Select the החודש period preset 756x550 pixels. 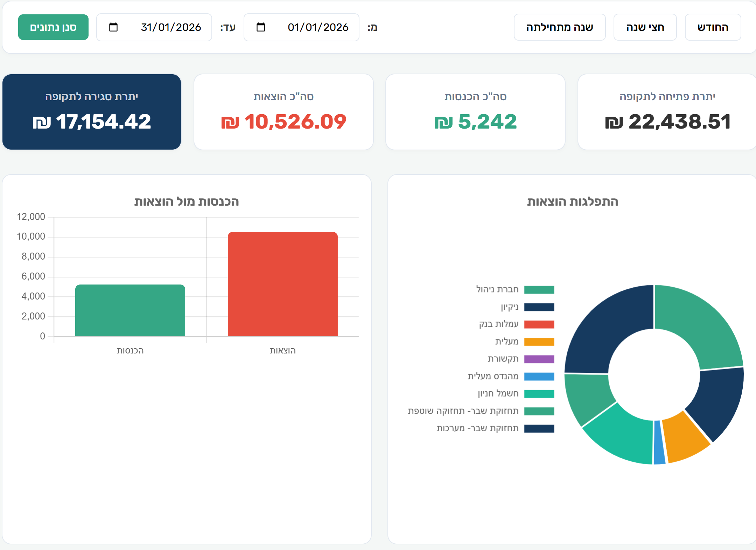[713, 27]
